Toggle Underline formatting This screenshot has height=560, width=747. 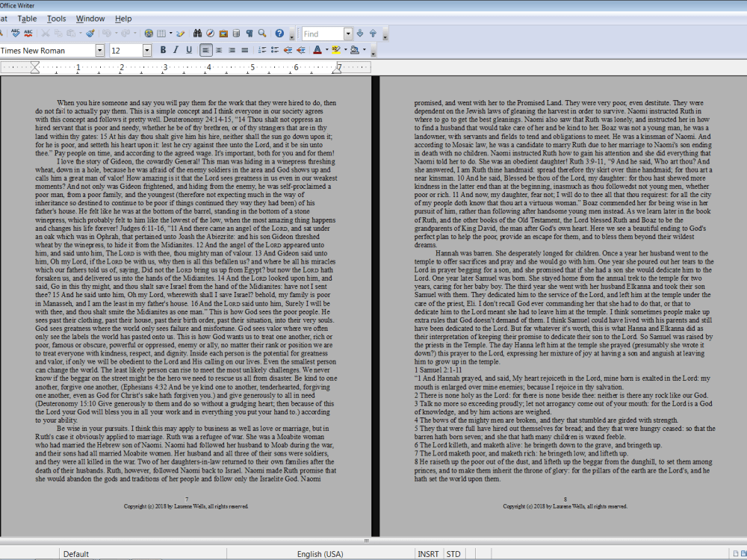(x=189, y=50)
